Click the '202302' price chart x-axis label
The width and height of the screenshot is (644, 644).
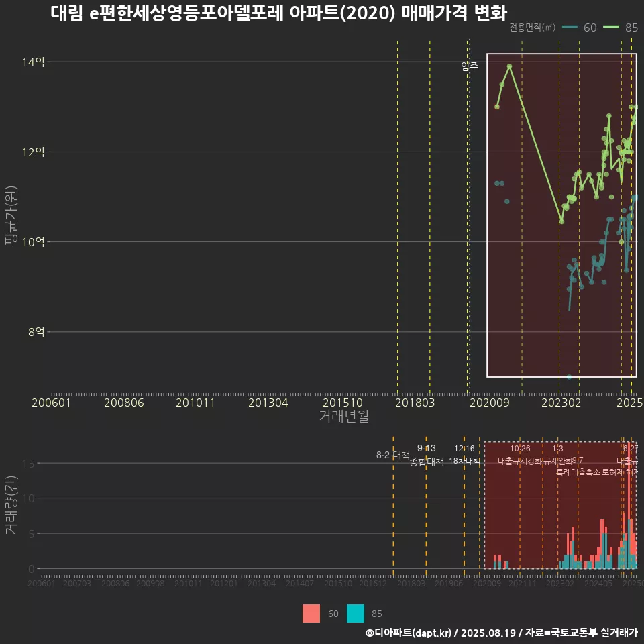tap(561, 402)
